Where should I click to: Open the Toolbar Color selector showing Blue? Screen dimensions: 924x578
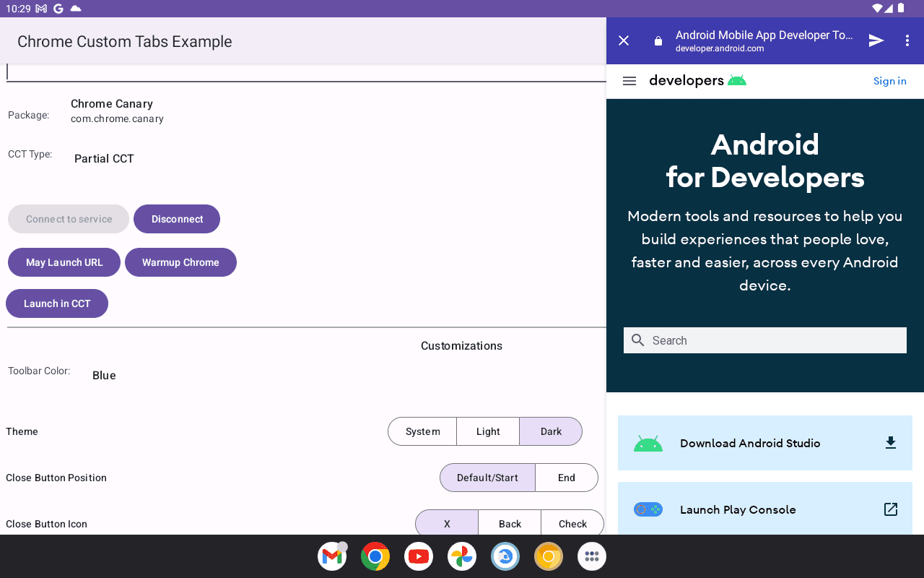103,375
